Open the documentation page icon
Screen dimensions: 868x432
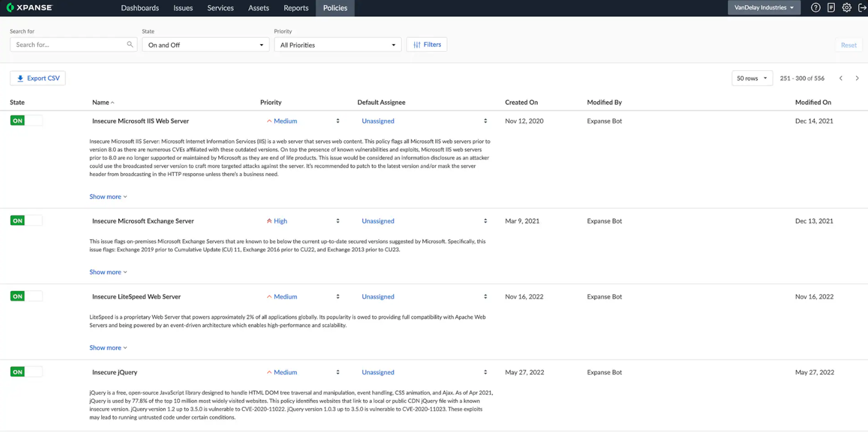[831, 7]
